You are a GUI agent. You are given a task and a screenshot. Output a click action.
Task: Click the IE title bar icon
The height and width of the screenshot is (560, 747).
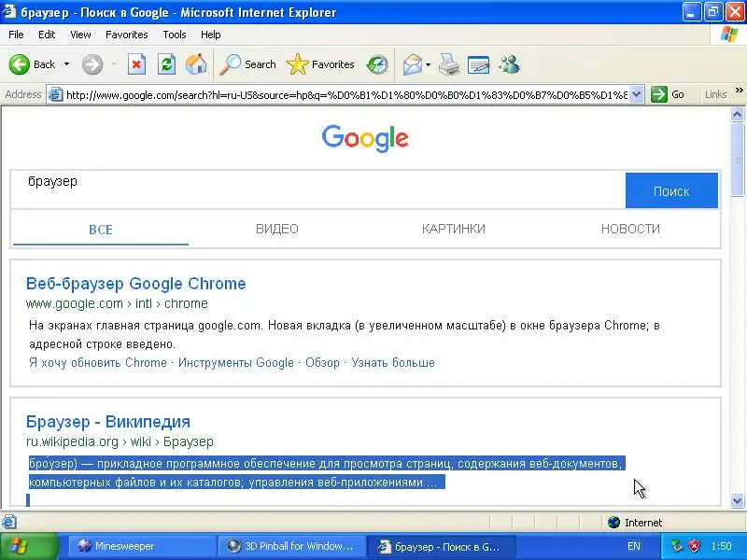point(9,11)
